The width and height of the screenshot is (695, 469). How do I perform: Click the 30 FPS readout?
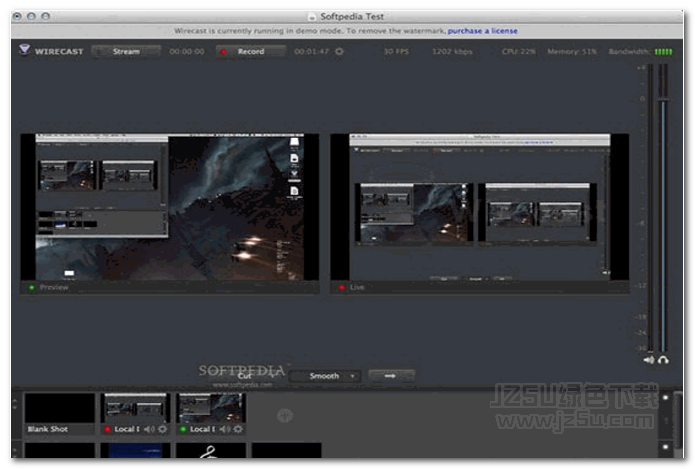[x=396, y=51]
